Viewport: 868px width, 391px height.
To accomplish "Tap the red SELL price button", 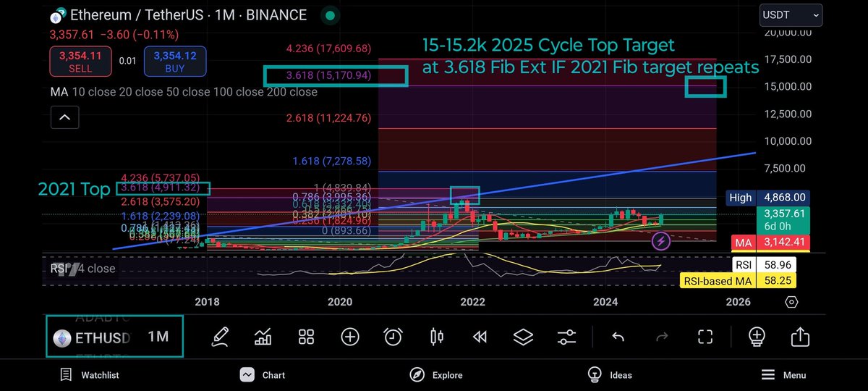I will tap(80, 62).
